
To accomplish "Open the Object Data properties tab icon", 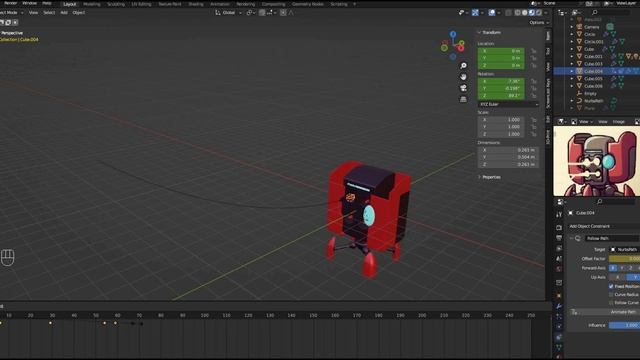I will click(x=559, y=347).
